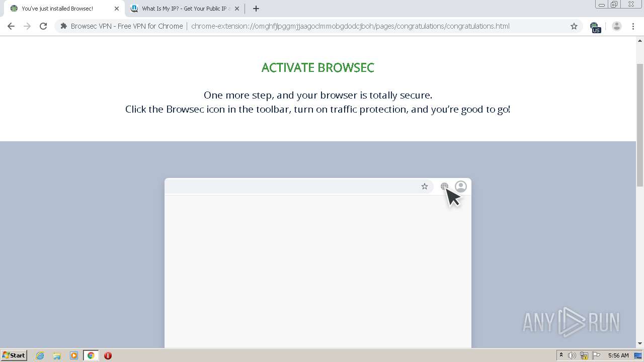Open Windows Explorer folder from taskbar
This screenshot has height=362, width=644.
point(57,355)
